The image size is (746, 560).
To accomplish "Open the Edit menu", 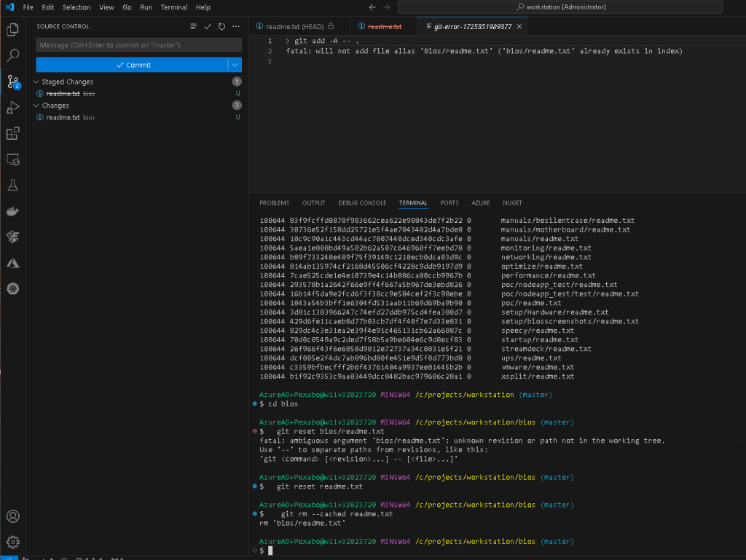I will pyautogui.click(x=47, y=7).
